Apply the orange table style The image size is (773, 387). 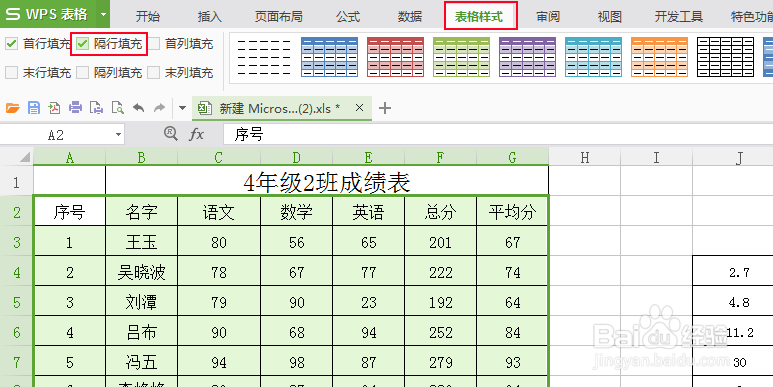point(660,57)
